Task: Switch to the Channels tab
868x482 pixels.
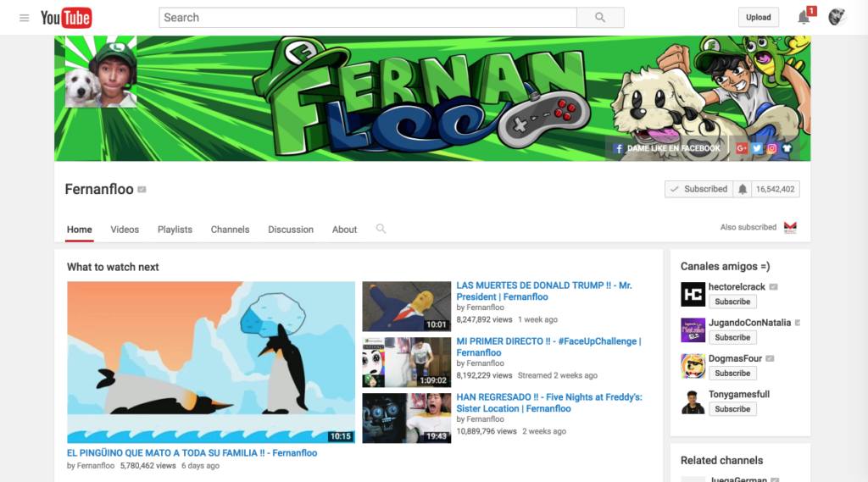Action: point(230,230)
